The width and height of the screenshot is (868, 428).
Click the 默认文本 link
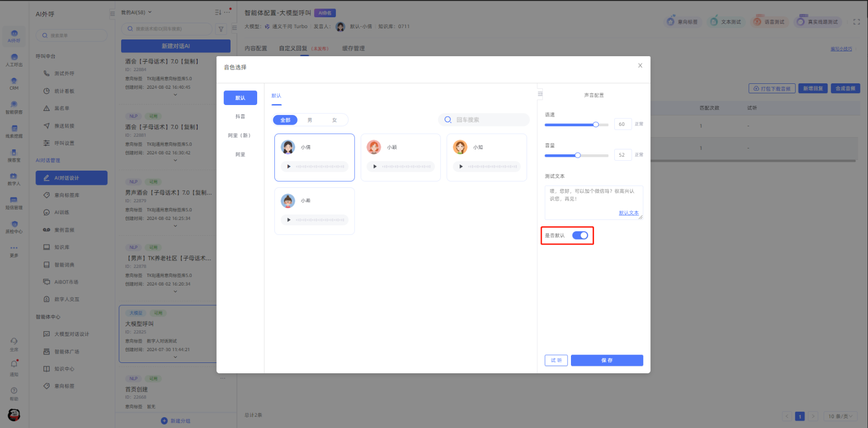[629, 213]
